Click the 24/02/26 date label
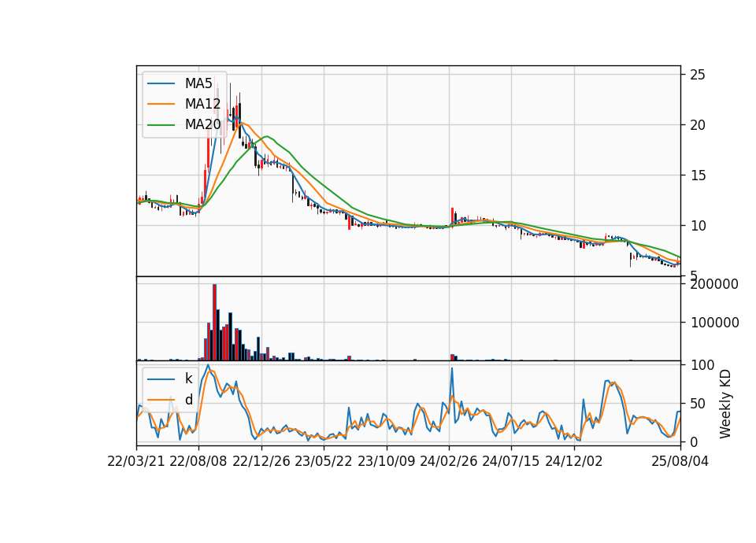Screen dimensions: 756x543 (448, 461)
